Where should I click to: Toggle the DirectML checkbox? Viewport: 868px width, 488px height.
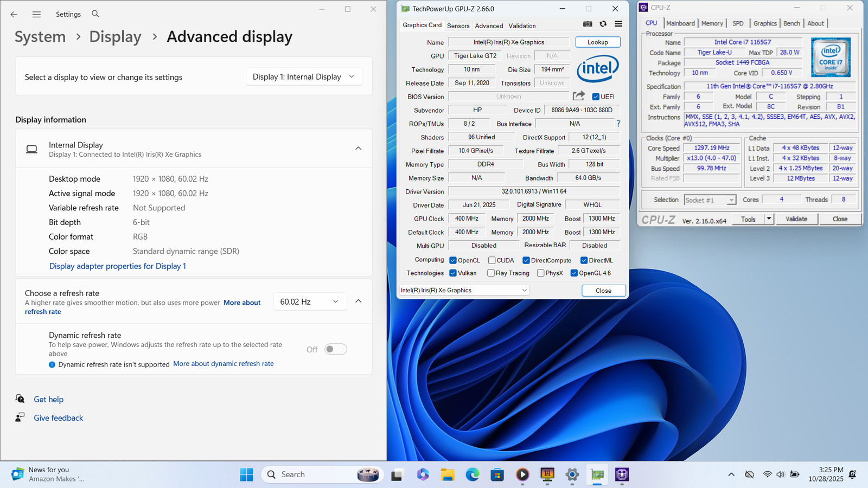(584, 260)
